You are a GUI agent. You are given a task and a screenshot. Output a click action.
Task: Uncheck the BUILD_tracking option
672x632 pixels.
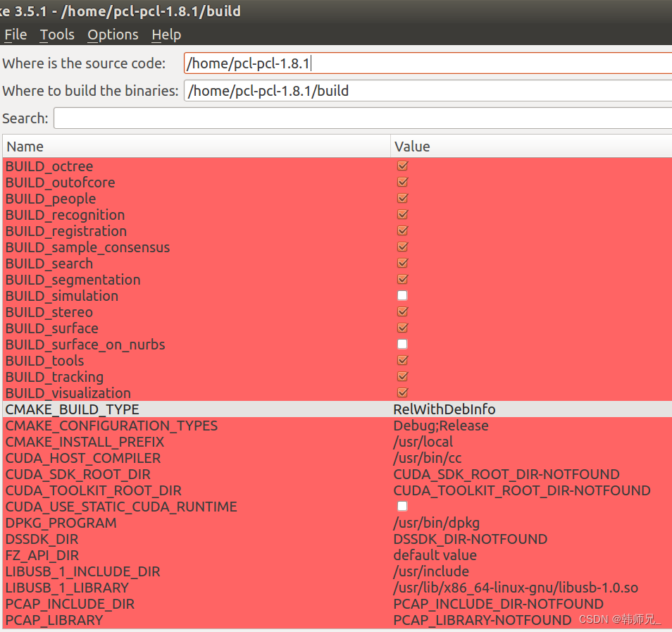pyautogui.click(x=402, y=376)
